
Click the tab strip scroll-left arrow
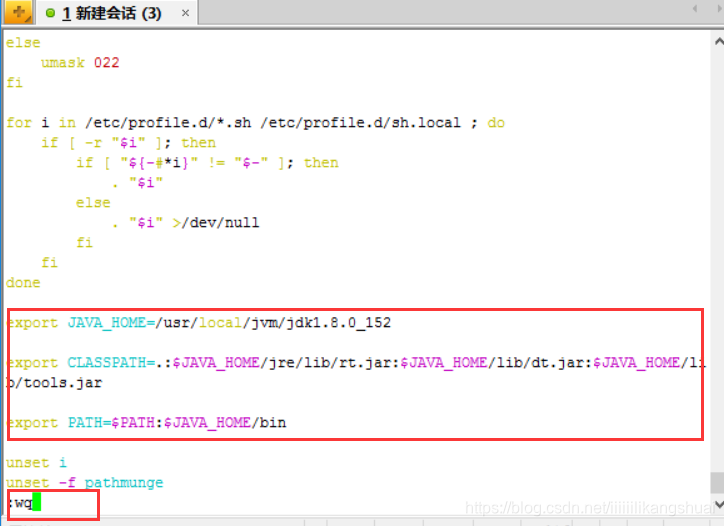(x=695, y=9)
